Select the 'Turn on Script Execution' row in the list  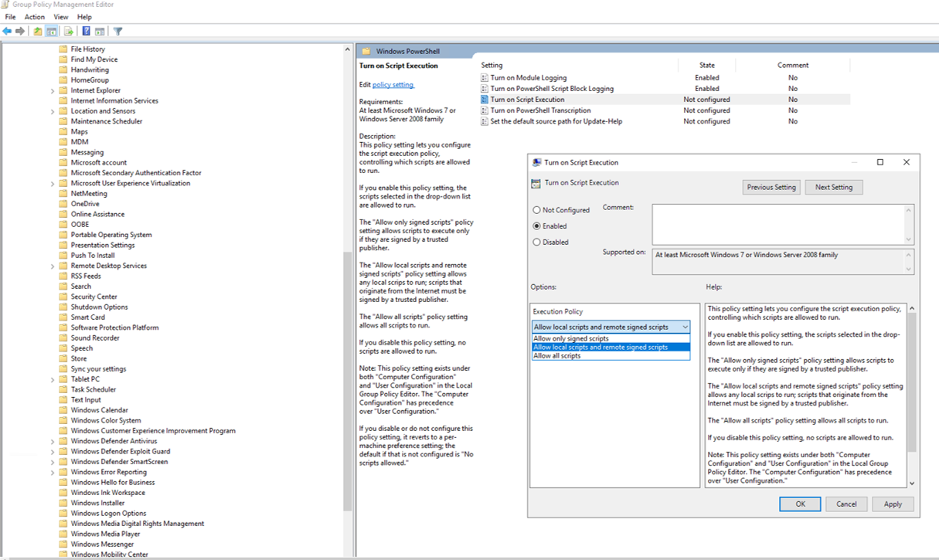point(665,100)
